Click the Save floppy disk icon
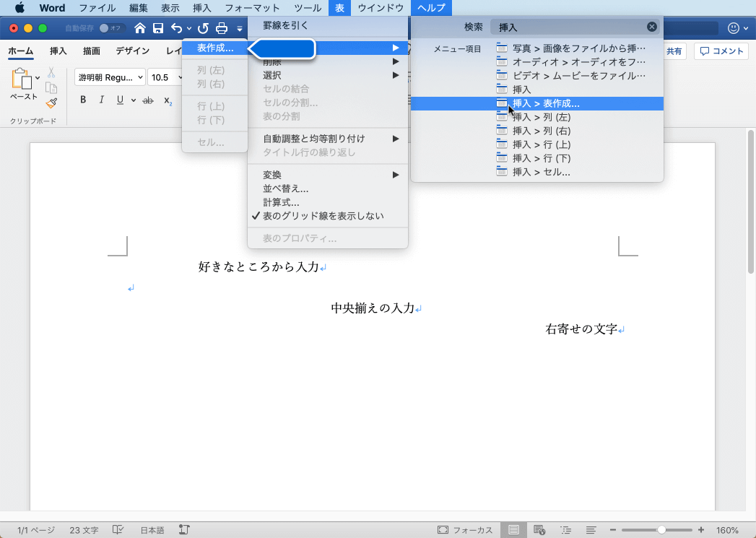 tap(158, 28)
